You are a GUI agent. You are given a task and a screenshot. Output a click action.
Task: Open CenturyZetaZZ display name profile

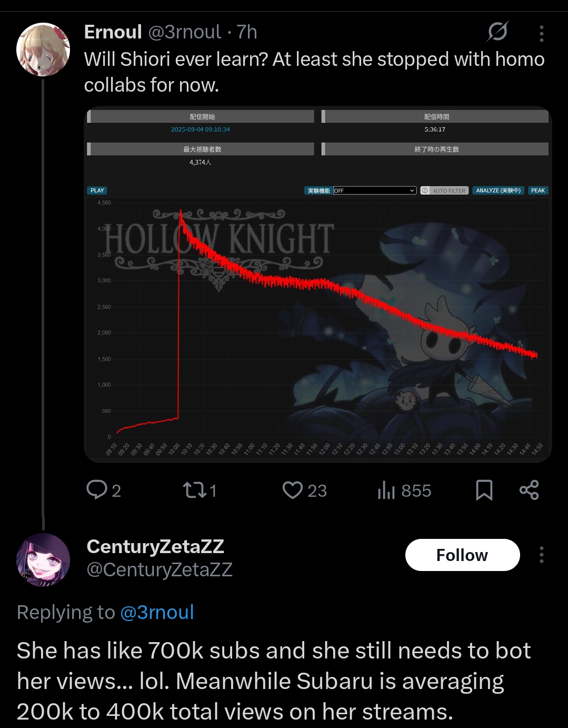tap(155, 547)
